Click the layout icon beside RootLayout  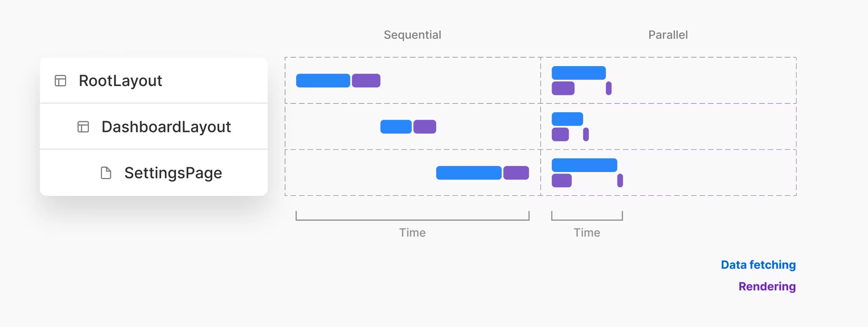(60, 81)
